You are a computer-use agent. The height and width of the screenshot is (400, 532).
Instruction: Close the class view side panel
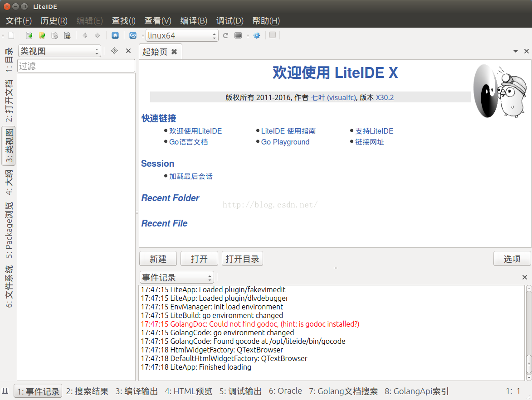point(128,51)
